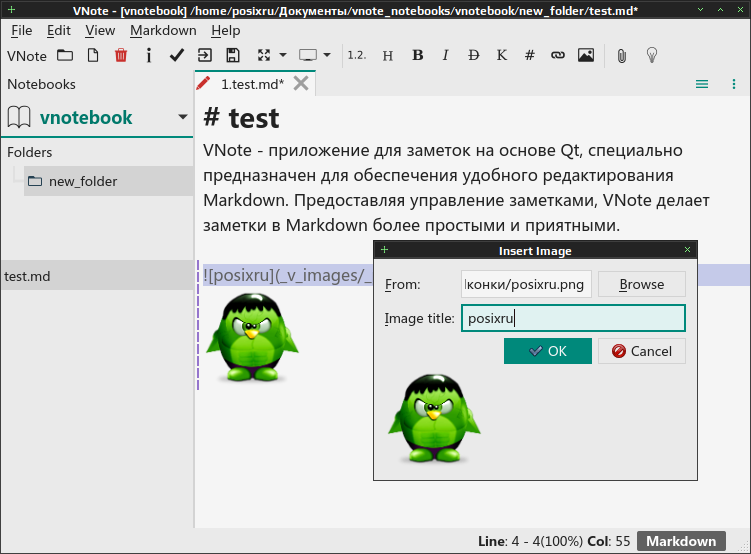Click Markdown label in status bar
The height and width of the screenshot is (554, 751).
pos(681,541)
